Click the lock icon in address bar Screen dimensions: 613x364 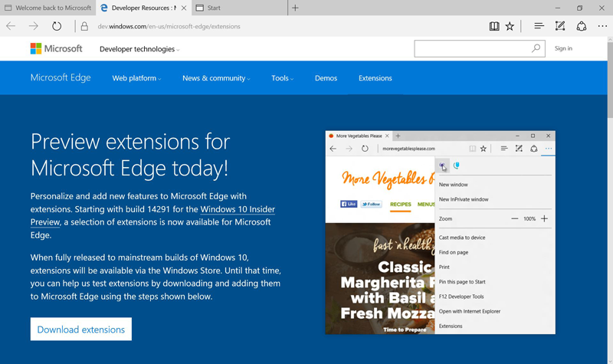(84, 26)
